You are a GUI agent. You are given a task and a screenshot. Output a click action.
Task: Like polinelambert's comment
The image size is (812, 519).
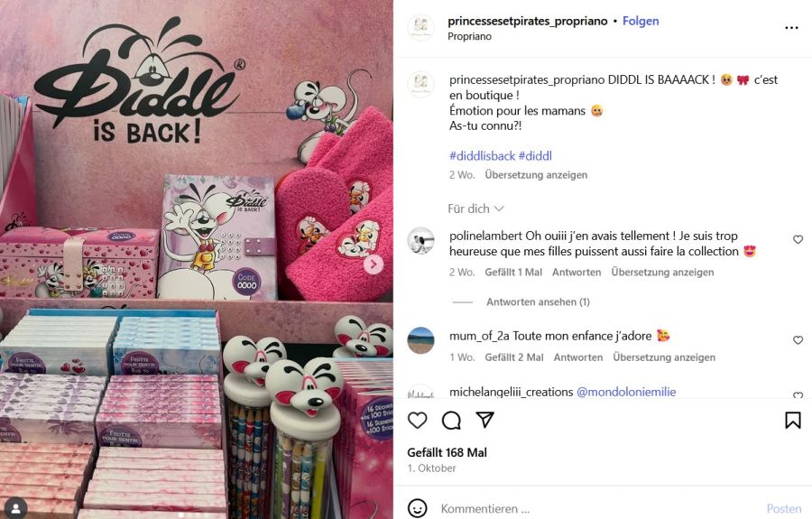point(798,239)
